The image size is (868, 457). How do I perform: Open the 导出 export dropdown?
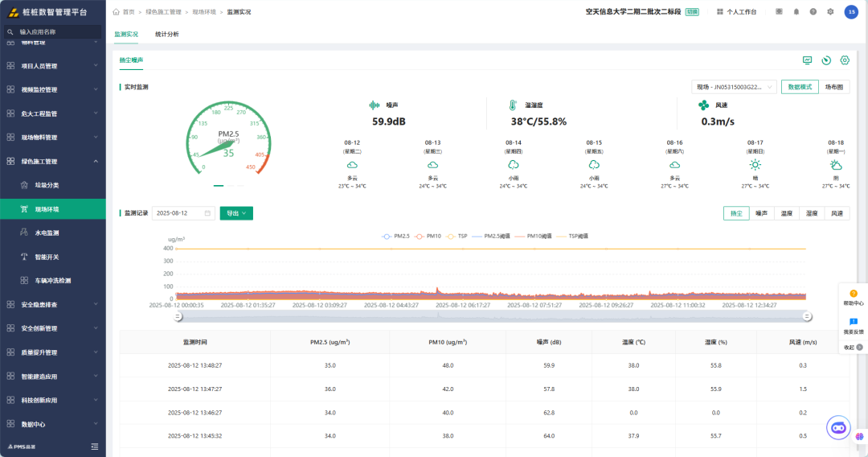(236, 213)
